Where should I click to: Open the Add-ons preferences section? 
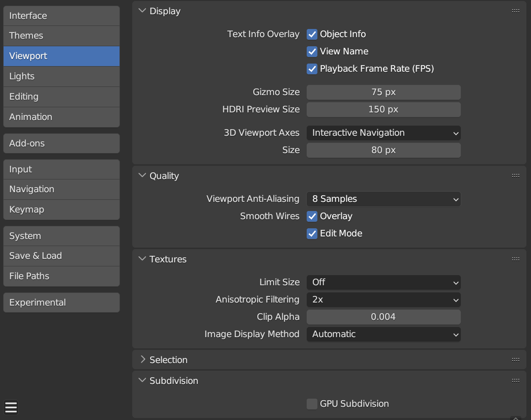tap(62, 143)
